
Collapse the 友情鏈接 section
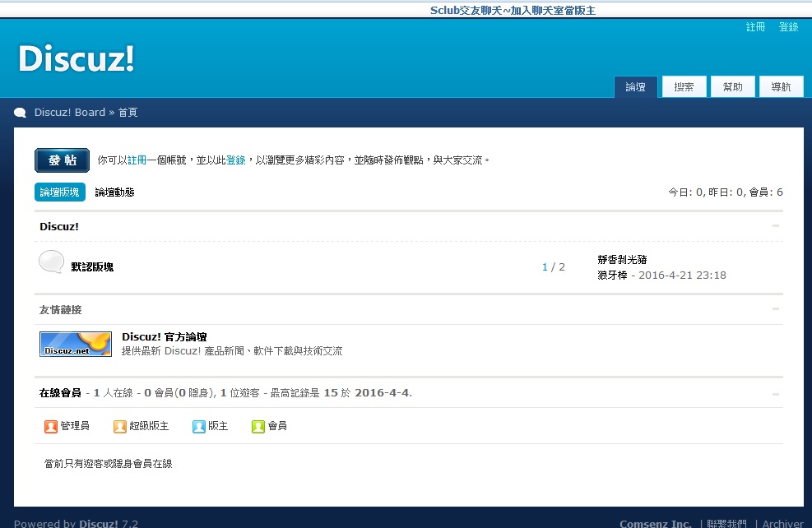click(x=776, y=309)
